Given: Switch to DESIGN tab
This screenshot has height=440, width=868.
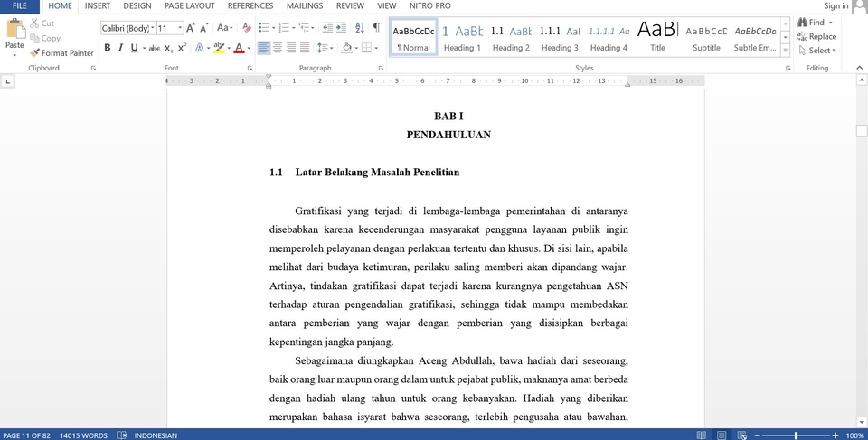Looking at the screenshot, I should [x=137, y=6].
